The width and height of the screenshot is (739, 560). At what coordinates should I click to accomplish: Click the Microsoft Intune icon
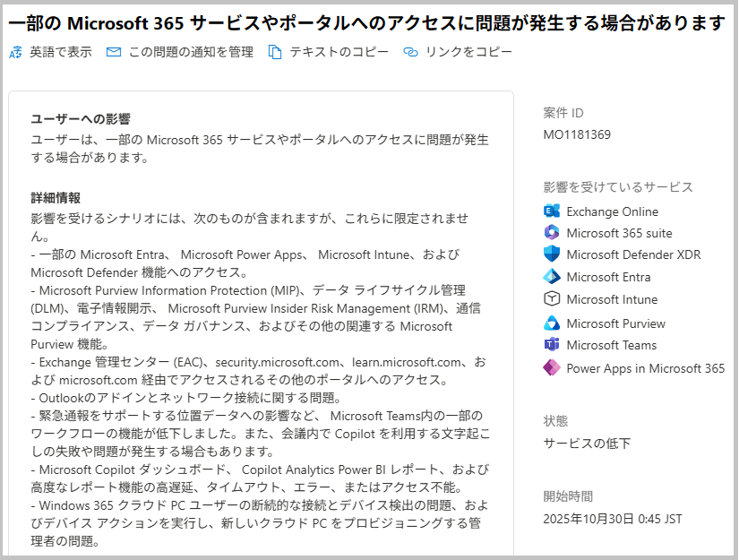552,299
